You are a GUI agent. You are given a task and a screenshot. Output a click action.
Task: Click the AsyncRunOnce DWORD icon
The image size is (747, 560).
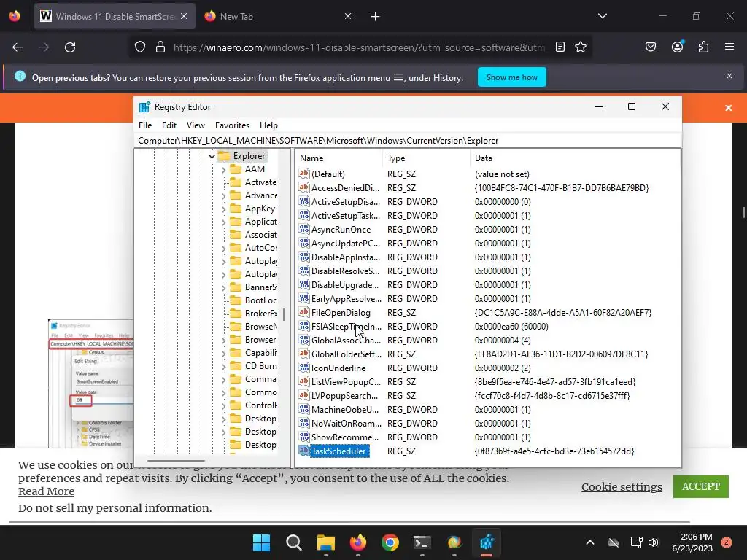[x=304, y=229]
